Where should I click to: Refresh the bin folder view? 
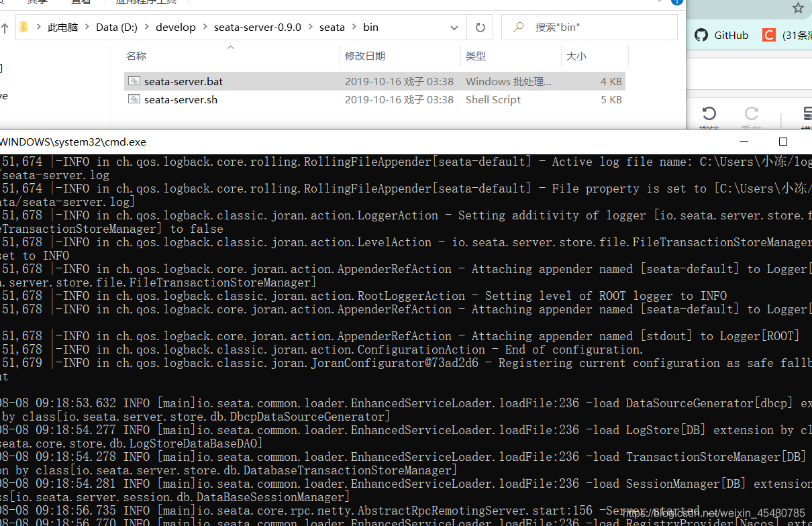[x=480, y=28]
